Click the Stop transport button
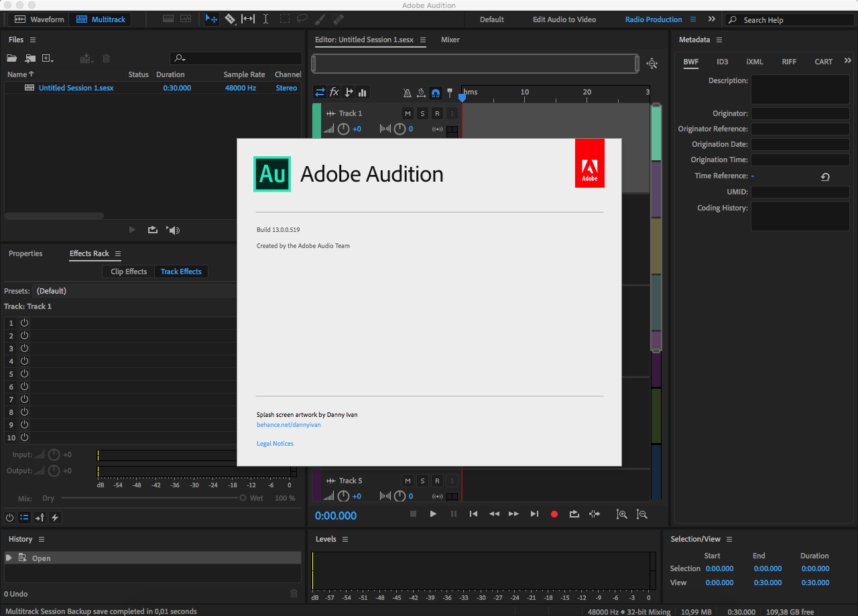The height and width of the screenshot is (616, 858). [x=413, y=514]
